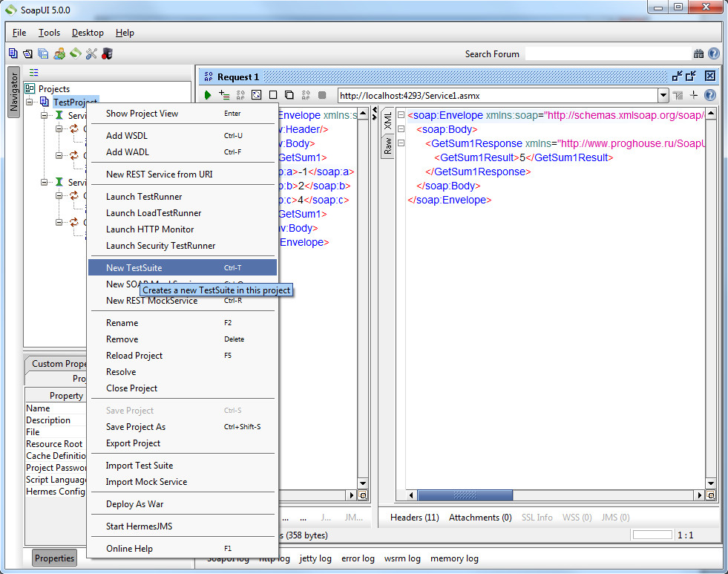The width and height of the screenshot is (728, 574).
Task: Click response panel zoom magnifier icon
Action: (x=711, y=495)
